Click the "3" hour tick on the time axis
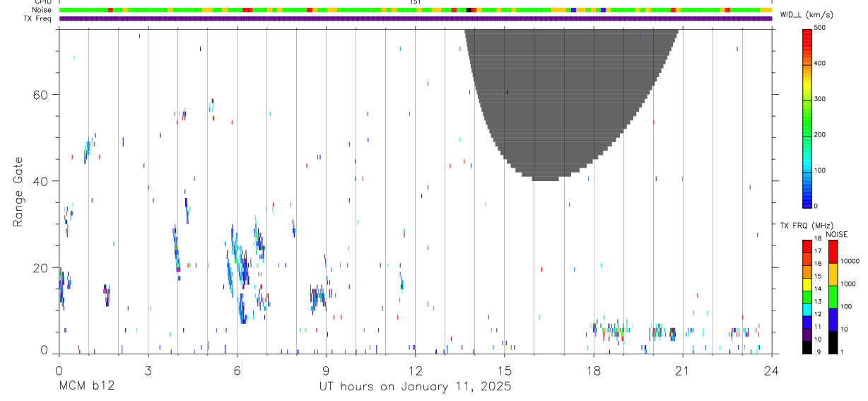Image resolution: width=868 pixels, height=401 pixels. pos(148,369)
